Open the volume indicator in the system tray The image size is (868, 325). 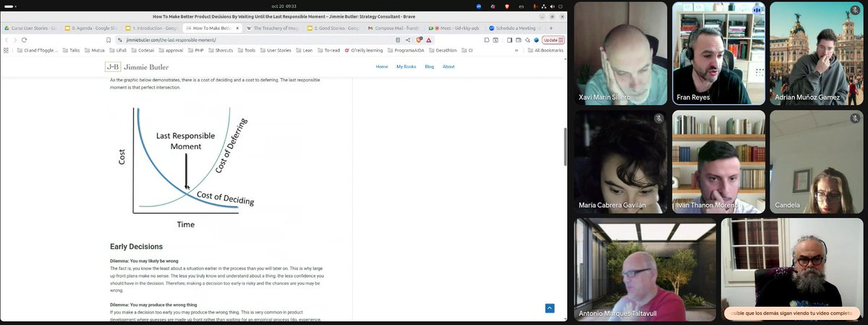pyautogui.click(x=553, y=7)
